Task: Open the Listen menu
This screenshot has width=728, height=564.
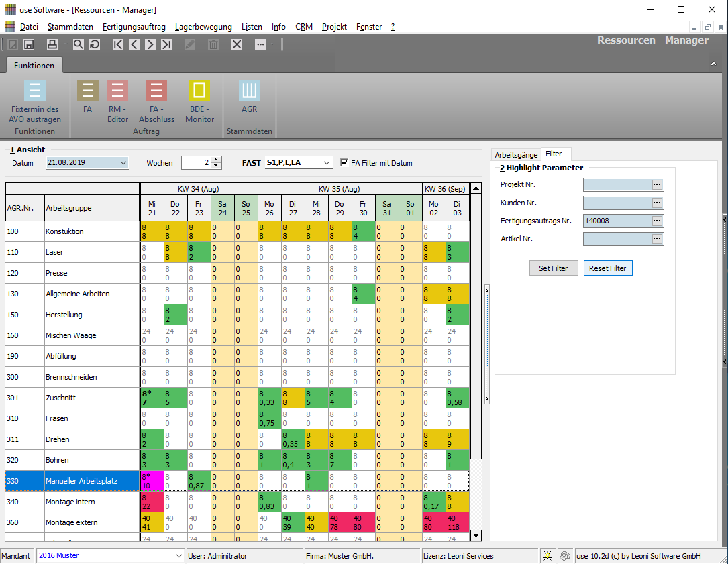Action: [x=252, y=27]
